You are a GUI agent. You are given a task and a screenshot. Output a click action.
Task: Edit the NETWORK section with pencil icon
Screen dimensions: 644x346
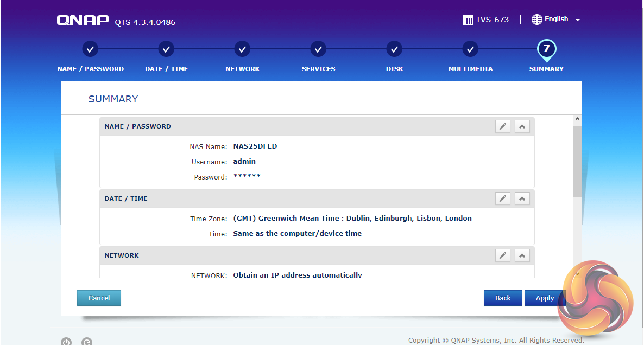pos(503,255)
